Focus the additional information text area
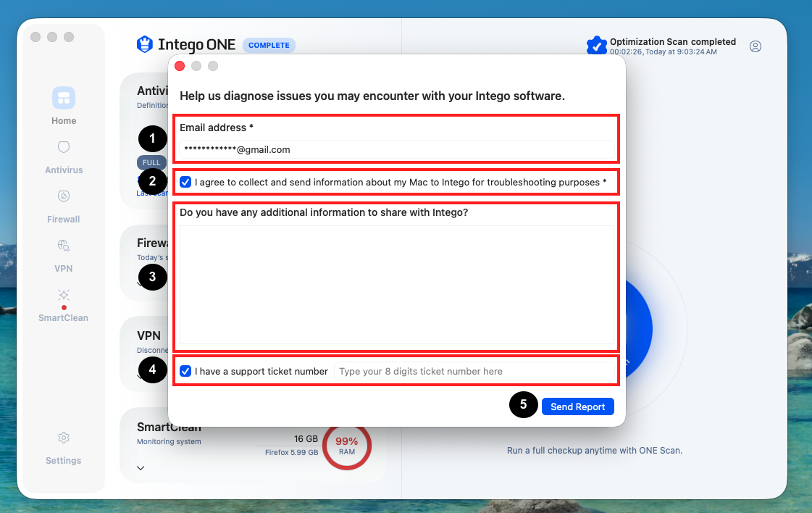This screenshot has width=812, height=513. [x=397, y=285]
